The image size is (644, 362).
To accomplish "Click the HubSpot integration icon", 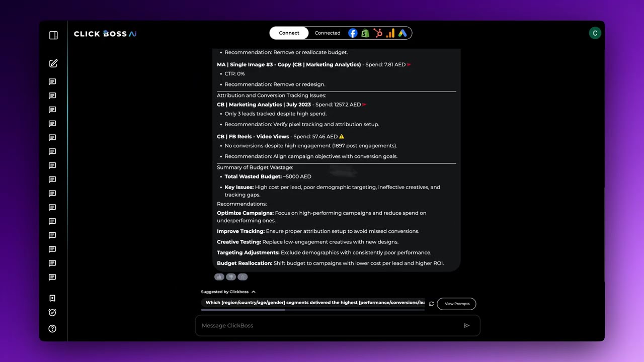I will point(378,33).
